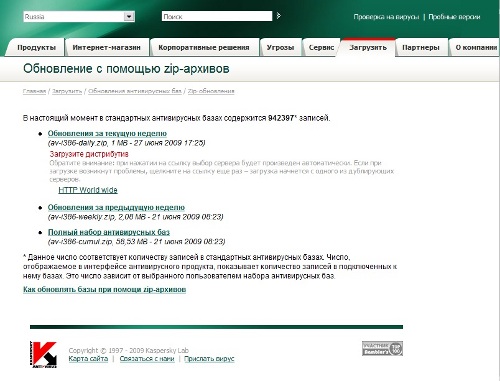500x381 pixels.
Task: Click the Загрузите дистрибутив red text
Action: pos(89,154)
